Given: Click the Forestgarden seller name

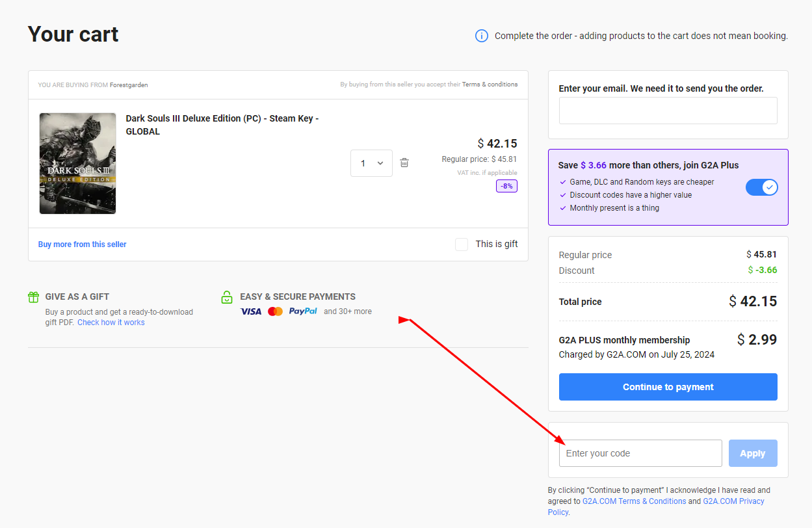Looking at the screenshot, I should pos(129,85).
